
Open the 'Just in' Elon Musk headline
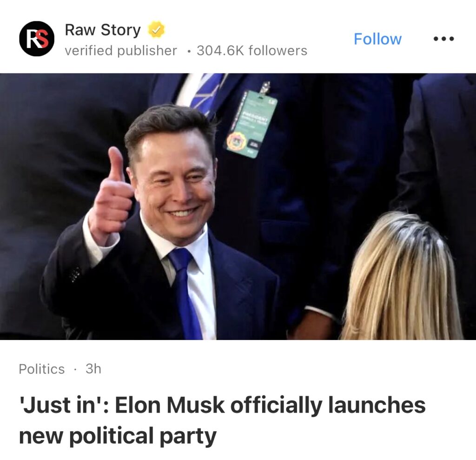point(222,420)
